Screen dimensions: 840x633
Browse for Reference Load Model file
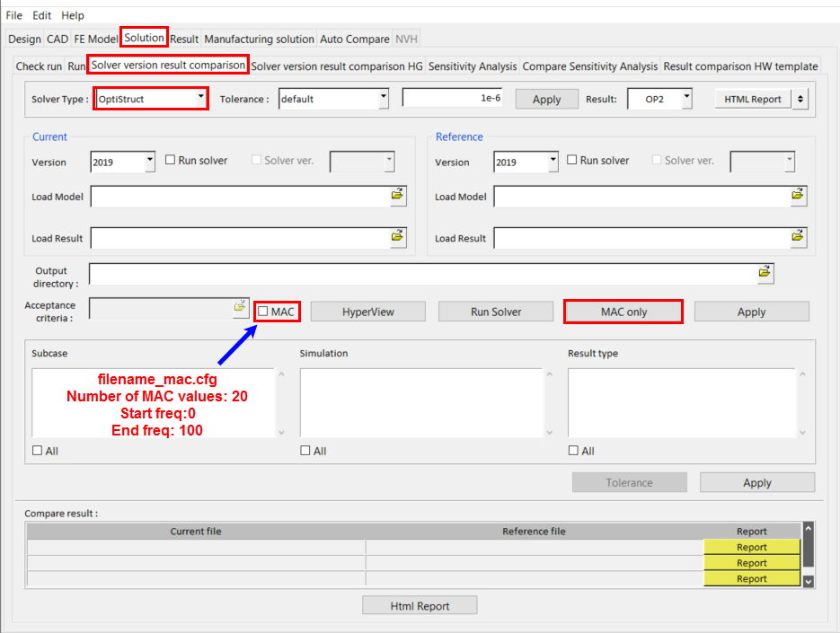pyautogui.click(x=798, y=195)
